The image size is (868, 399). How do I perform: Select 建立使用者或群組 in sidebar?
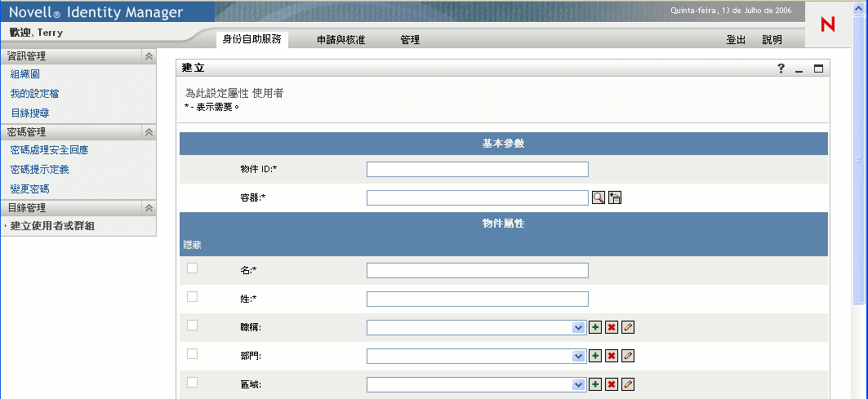click(52, 226)
